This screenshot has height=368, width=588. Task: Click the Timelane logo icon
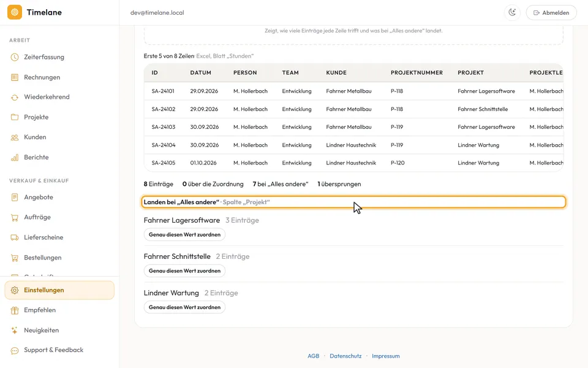tap(15, 12)
